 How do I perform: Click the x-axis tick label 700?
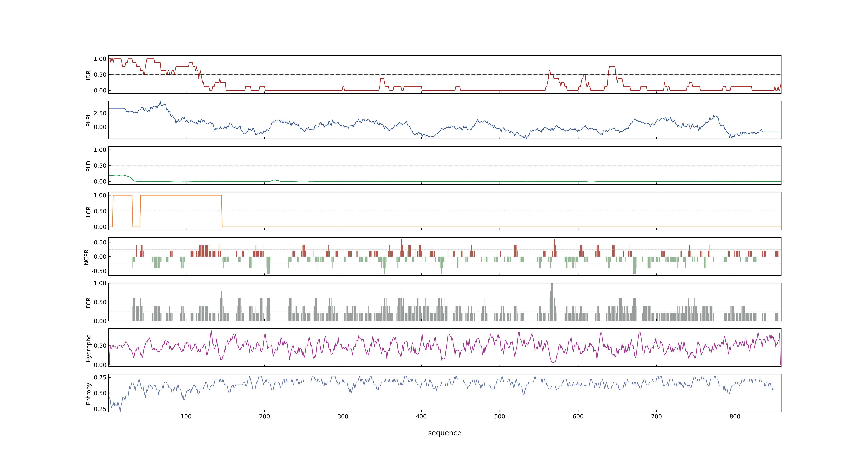(x=656, y=416)
